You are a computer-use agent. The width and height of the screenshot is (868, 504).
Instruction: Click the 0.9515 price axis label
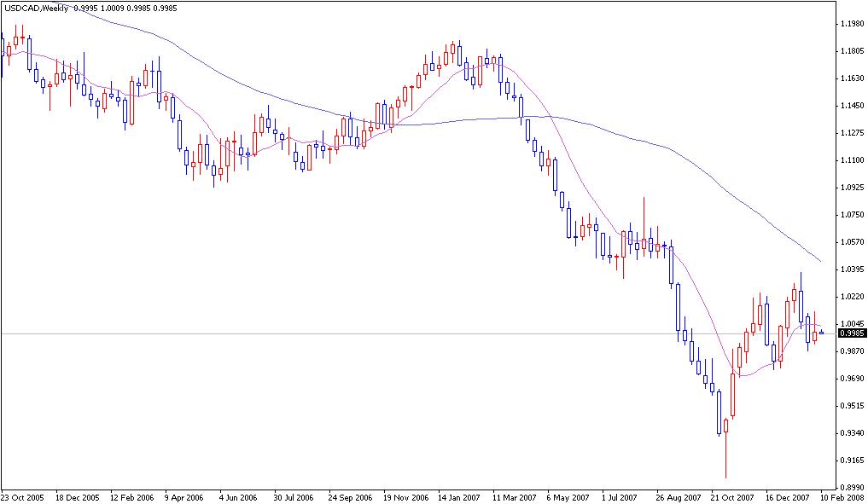point(853,405)
